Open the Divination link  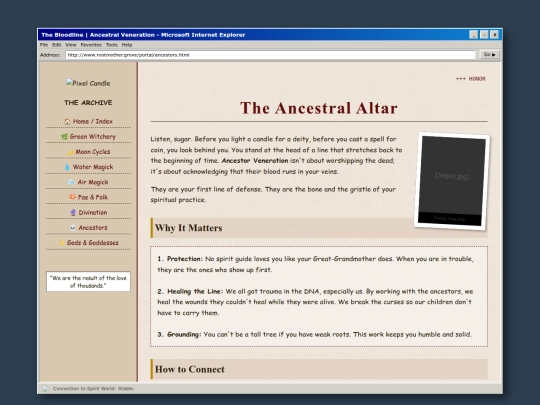coord(93,212)
